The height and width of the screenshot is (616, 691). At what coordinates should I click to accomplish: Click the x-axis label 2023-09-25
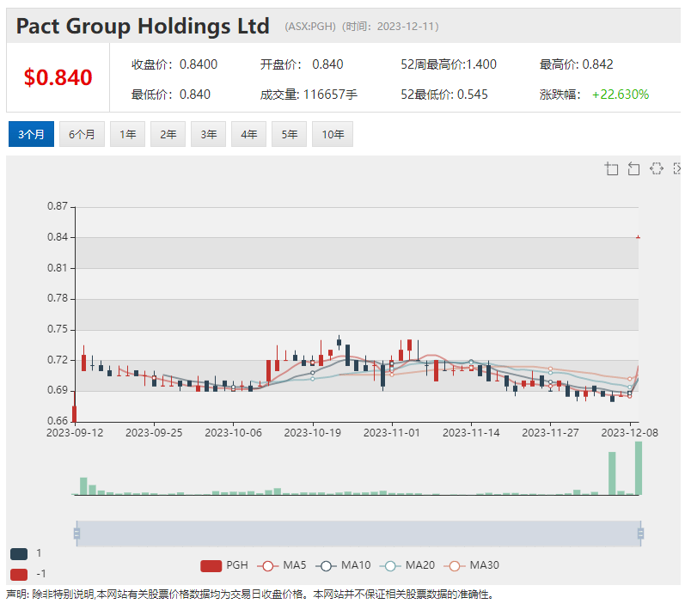(x=154, y=433)
